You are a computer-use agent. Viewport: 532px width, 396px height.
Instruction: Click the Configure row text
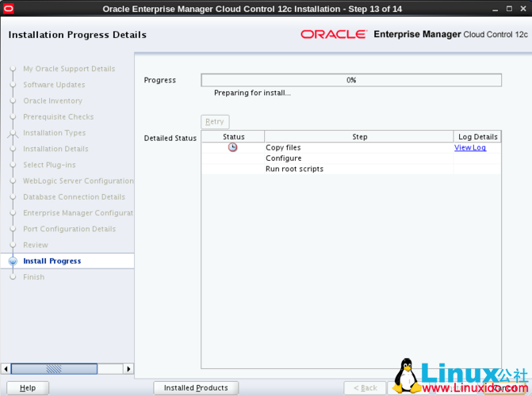point(283,158)
